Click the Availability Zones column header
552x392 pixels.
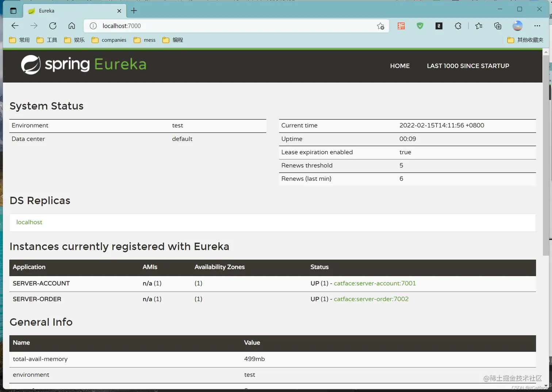[219, 267]
